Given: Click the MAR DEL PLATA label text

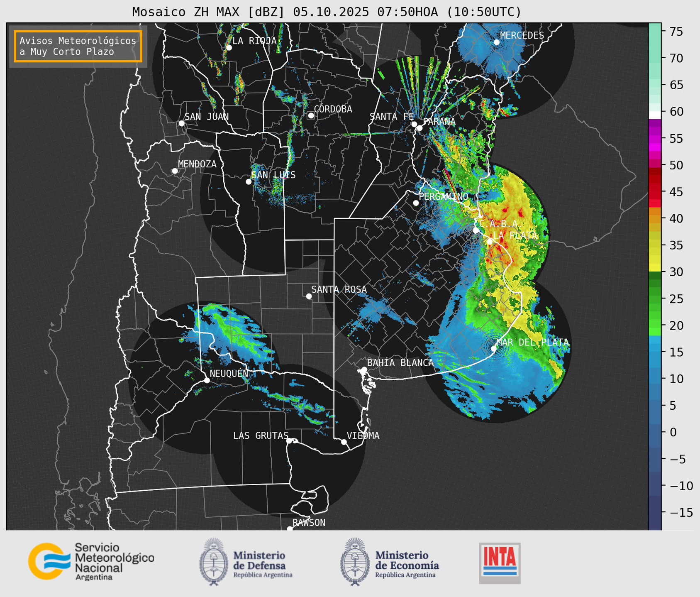Looking at the screenshot, I should (x=532, y=343).
